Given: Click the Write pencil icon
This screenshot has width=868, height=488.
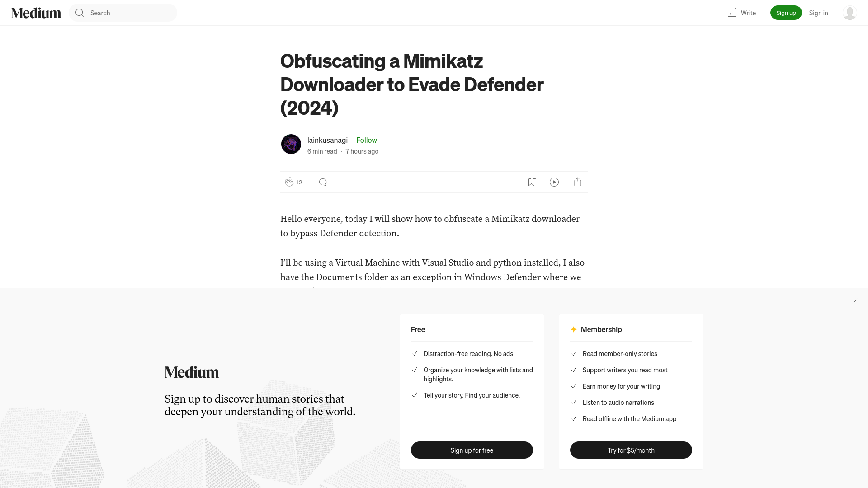Looking at the screenshot, I should 731,13.
